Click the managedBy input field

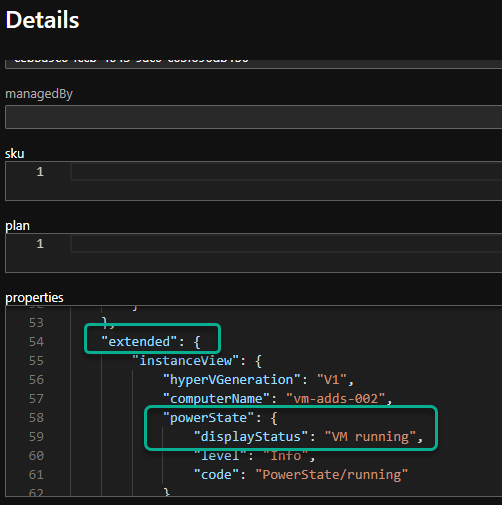coord(253,117)
